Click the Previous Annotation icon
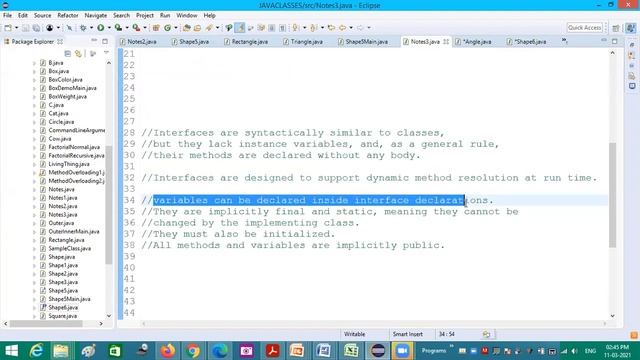The width and height of the screenshot is (640, 360). point(313,28)
